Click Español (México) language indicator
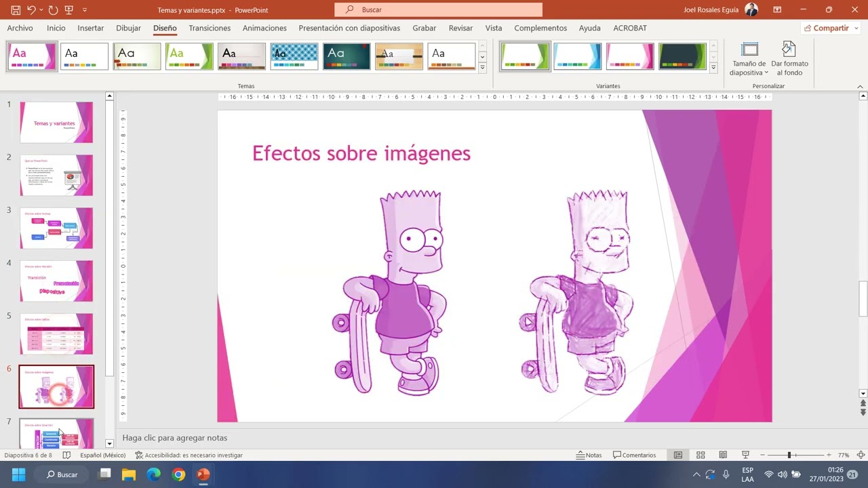This screenshot has height=488, width=868. [x=102, y=455]
